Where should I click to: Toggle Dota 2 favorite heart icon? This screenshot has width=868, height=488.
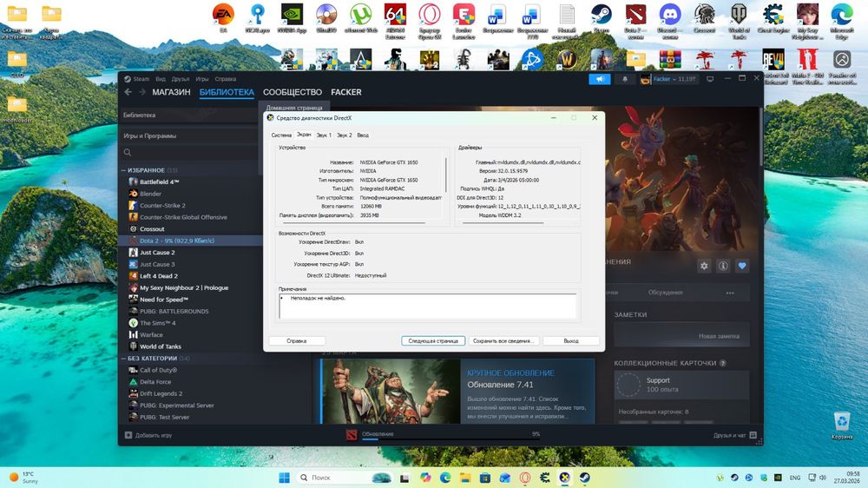742,266
